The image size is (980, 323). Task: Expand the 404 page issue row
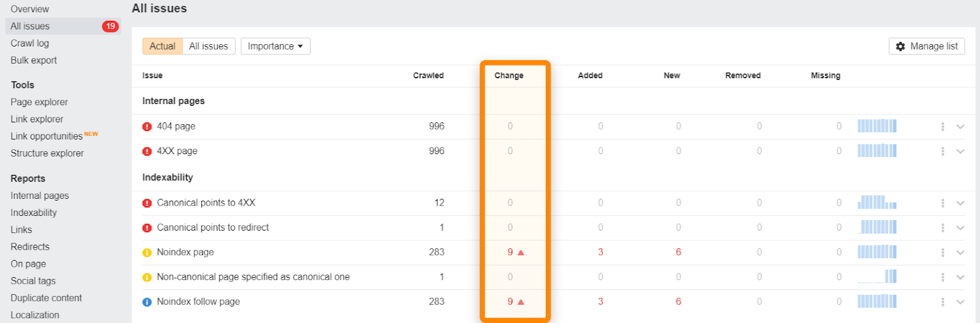pos(960,127)
